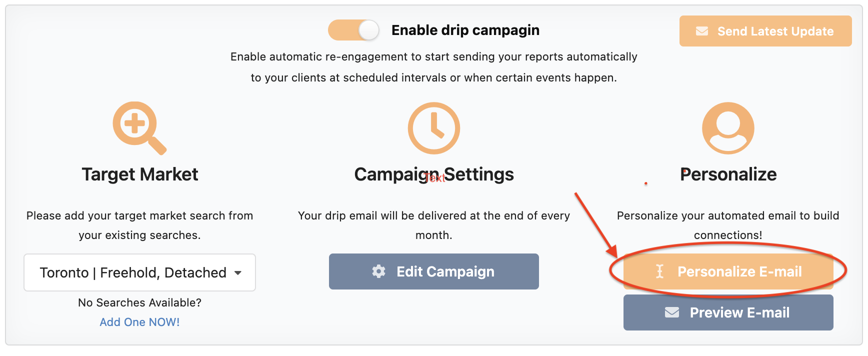Click the Enable drip campagin label
The width and height of the screenshot is (868, 356).
[465, 30]
